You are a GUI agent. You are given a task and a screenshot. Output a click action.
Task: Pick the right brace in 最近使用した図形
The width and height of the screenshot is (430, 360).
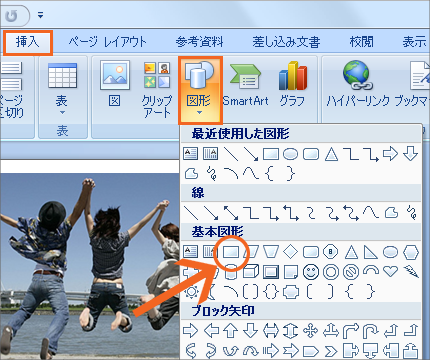pos(291,173)
